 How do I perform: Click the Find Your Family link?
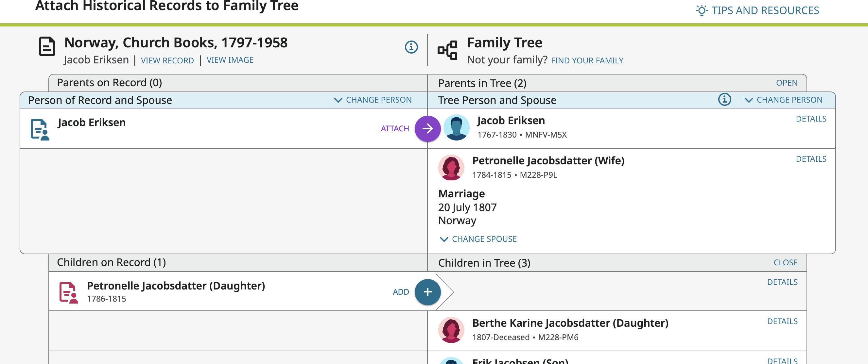tap(588, 60)
